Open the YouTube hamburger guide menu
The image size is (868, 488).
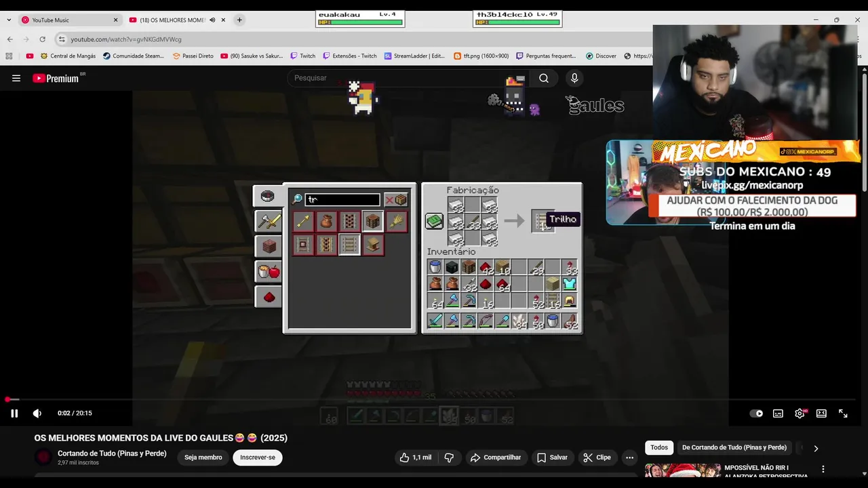16,78
